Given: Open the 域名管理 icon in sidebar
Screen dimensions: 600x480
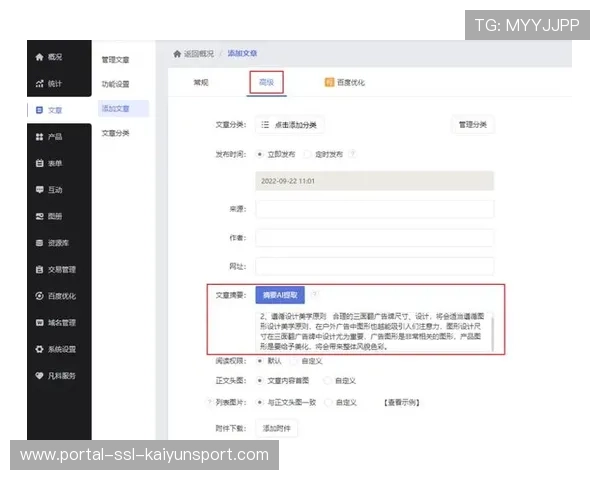Looking at the screenshot, I should [x=39, y=322].
